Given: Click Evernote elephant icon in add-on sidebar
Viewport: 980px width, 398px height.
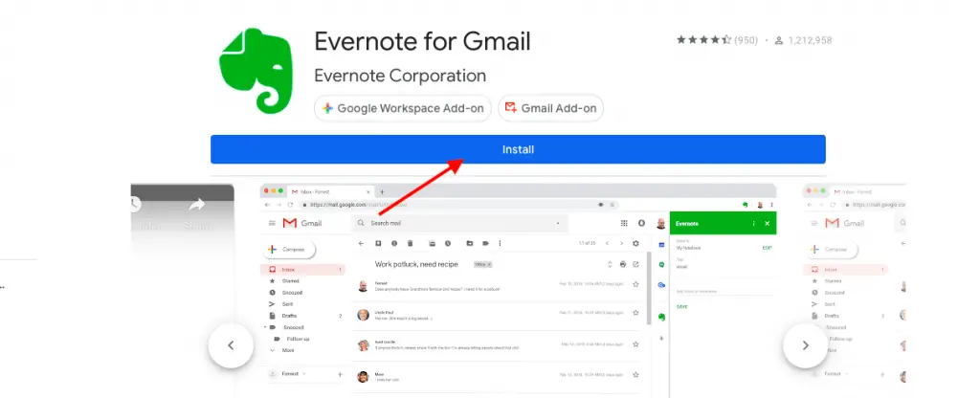Looking at the screenshot, I should 661,317.
